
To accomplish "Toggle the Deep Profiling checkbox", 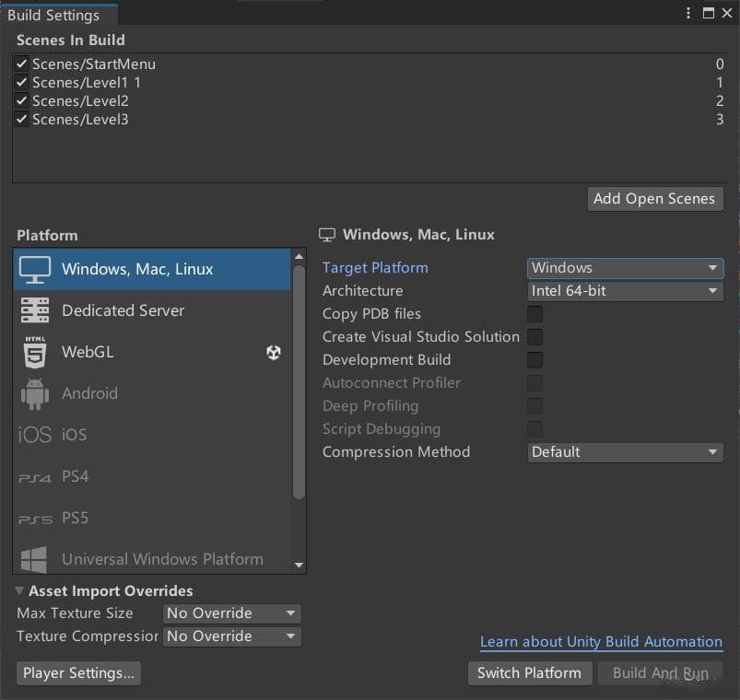I will click(534, 406).
